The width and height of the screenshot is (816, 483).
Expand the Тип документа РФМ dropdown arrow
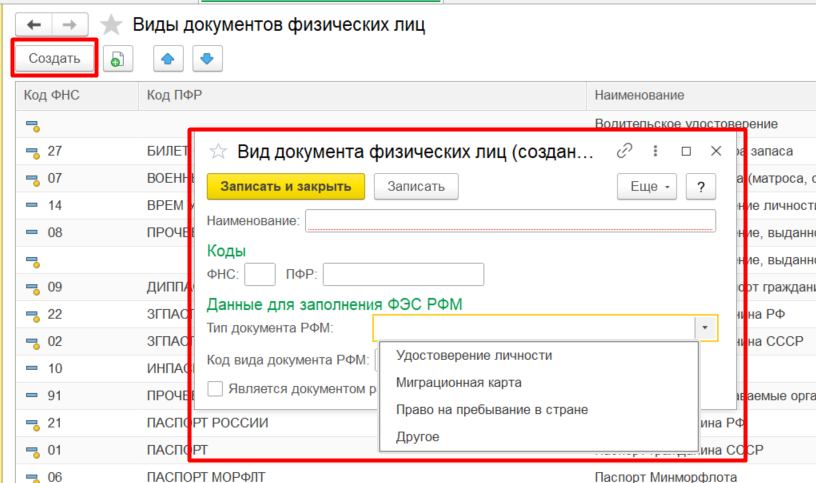(x=707, y=328)
